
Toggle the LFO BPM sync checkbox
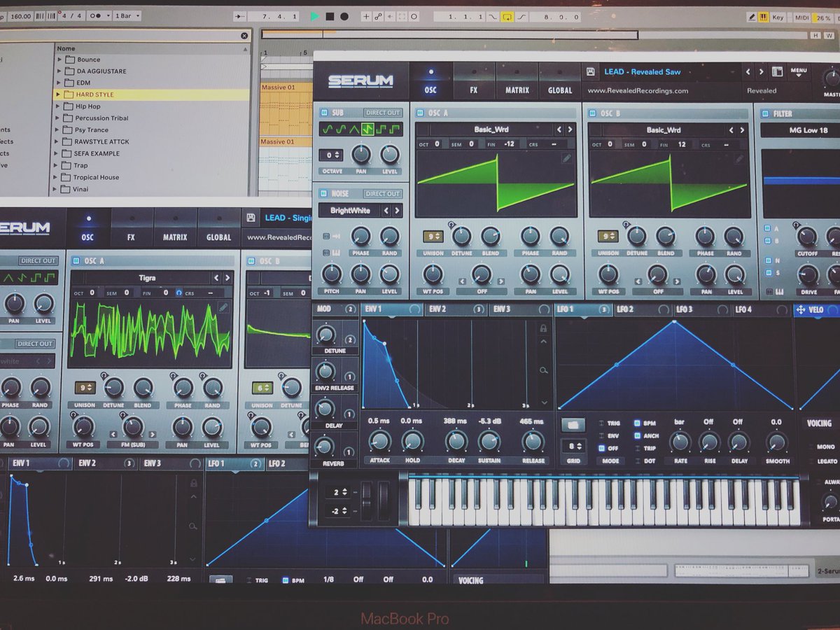pos(637,423)
